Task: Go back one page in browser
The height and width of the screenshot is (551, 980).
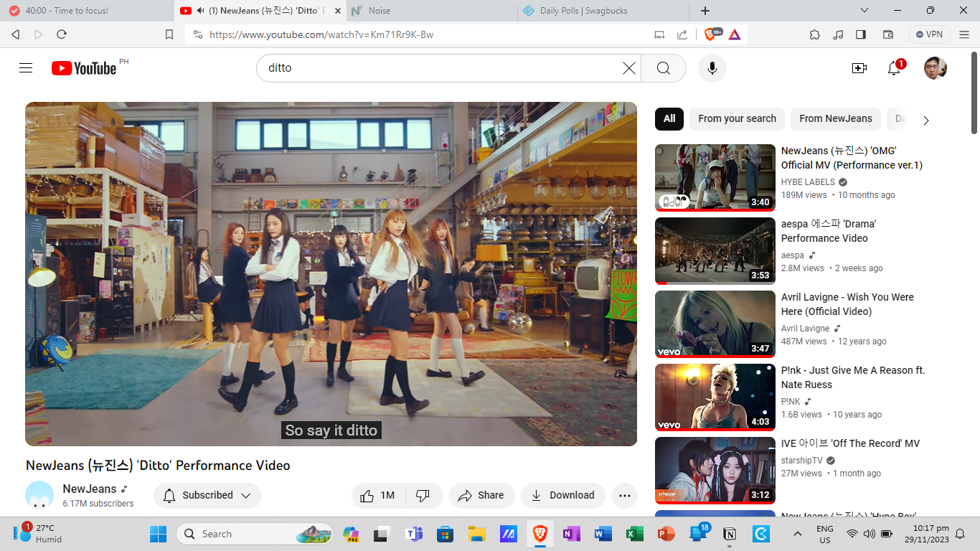Action: click(16, 34)
